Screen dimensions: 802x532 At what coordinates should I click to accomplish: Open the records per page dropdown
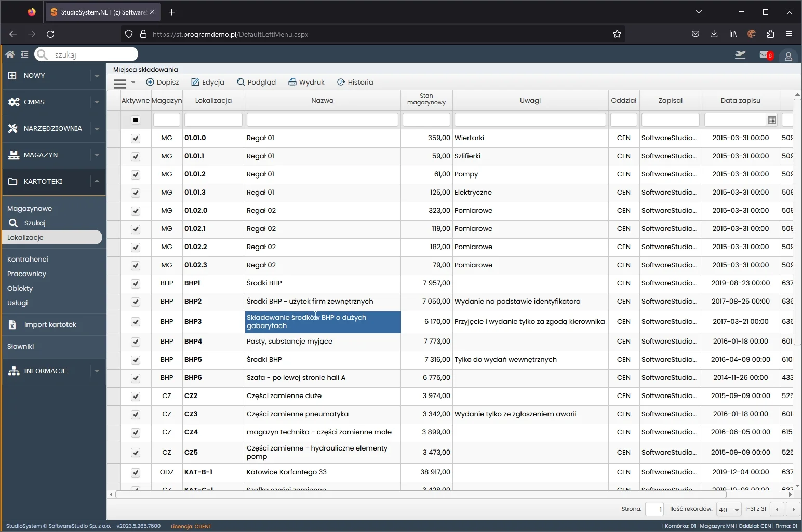tap(729, 509)
